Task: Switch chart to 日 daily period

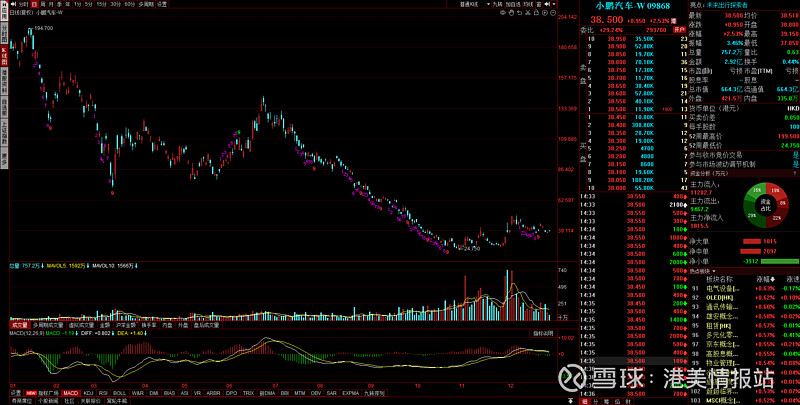Action: point(35,4)
